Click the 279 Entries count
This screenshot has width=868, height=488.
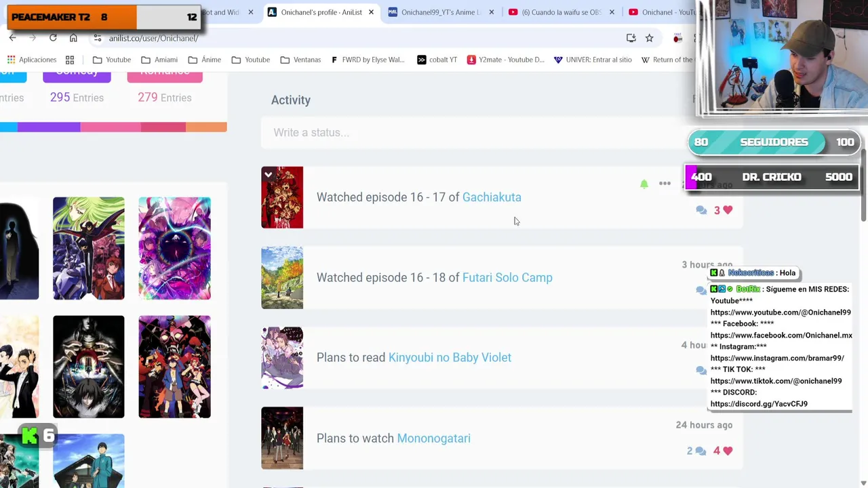click(x=165, y=98)
